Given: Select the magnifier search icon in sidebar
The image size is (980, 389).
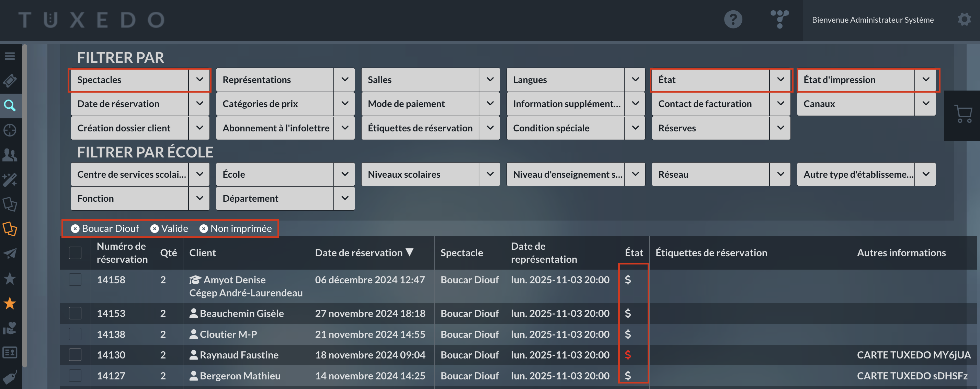Looking at the screenshot, I should [x=10, y=105].
